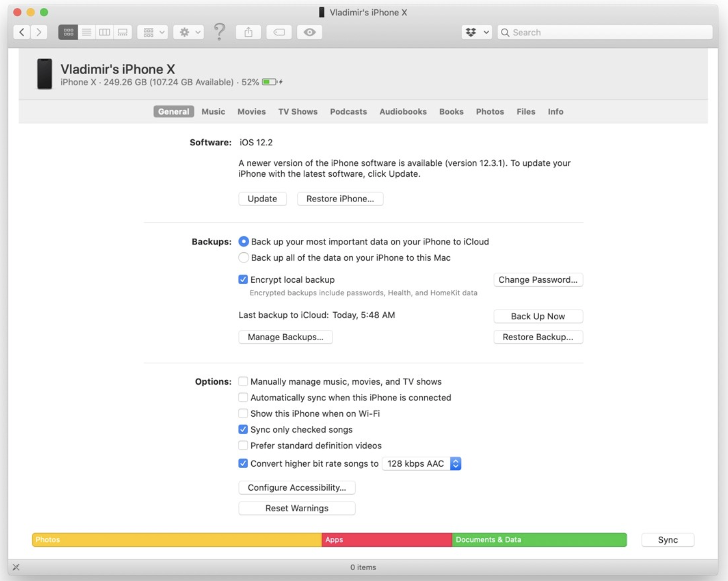Click the Share toolbar icon
The width and height of the screenshot is (728, 581).
coord(249,32)
